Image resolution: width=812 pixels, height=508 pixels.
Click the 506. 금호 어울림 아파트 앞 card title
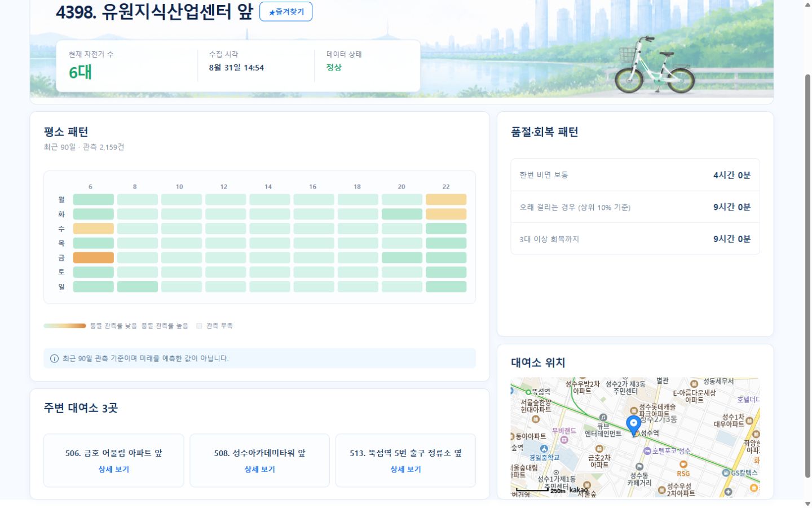114,453
